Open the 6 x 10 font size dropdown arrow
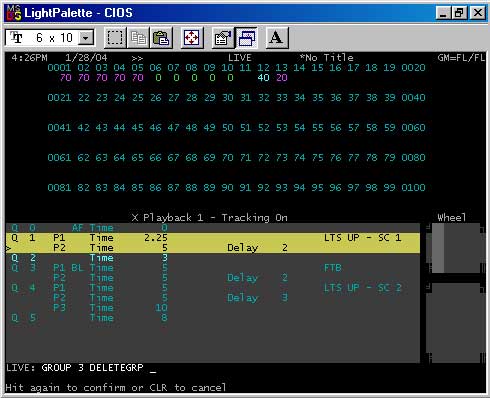The image size is (490, 398). 86,38
